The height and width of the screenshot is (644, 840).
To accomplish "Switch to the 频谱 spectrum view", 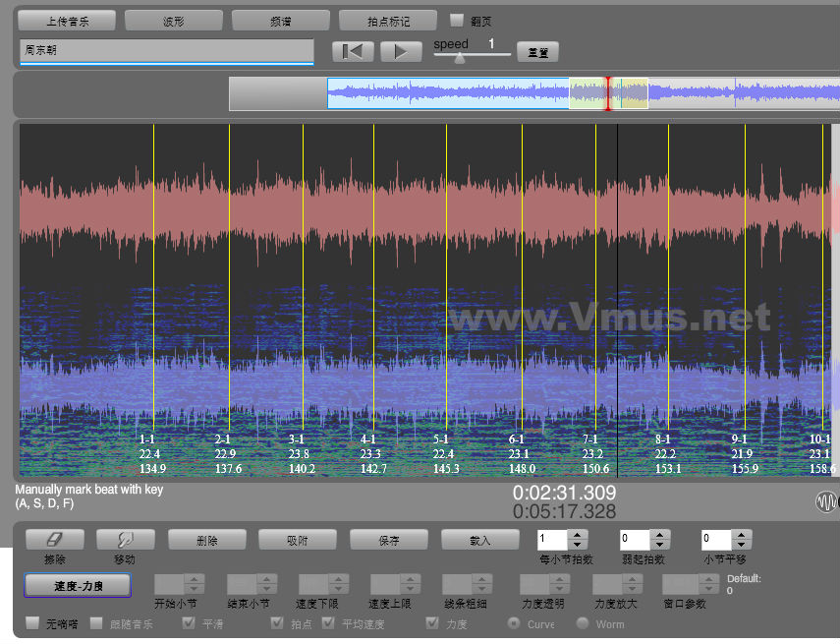I will point(280,20).
